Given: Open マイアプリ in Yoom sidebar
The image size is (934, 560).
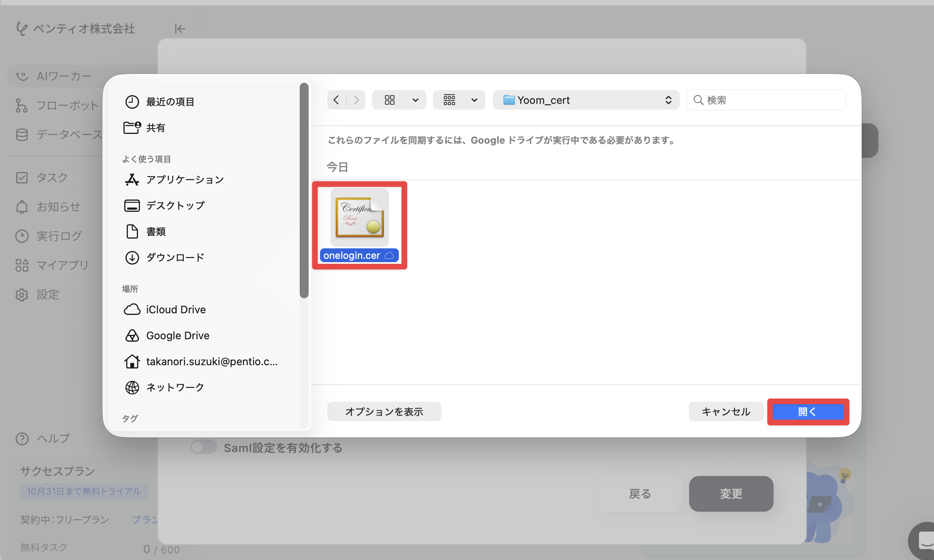Looking at the screenshot, I should tap(52, 265).
